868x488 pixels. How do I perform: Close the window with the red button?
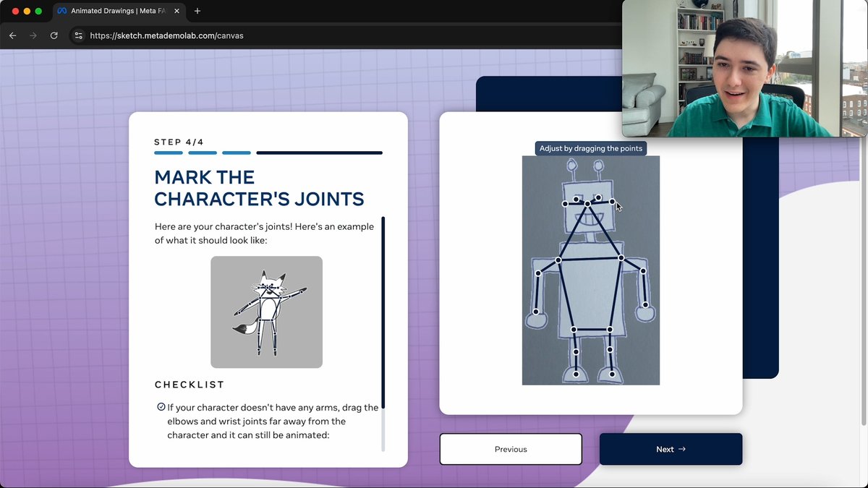coord(15,11)
